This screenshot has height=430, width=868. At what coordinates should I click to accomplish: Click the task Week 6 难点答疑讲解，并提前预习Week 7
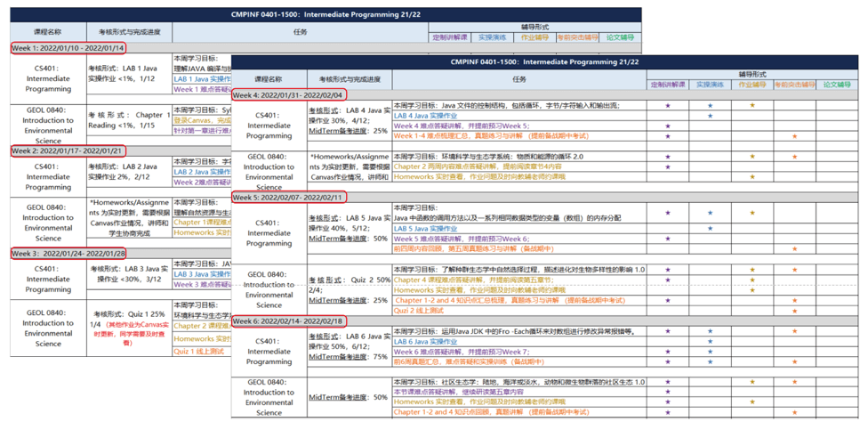461,352
